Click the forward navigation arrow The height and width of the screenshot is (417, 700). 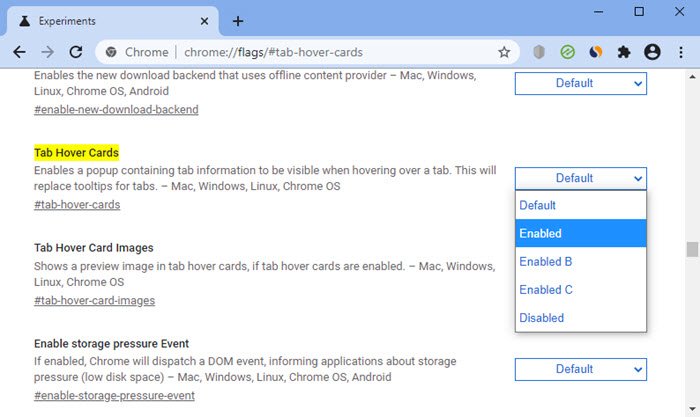click(x=47, y=52)
